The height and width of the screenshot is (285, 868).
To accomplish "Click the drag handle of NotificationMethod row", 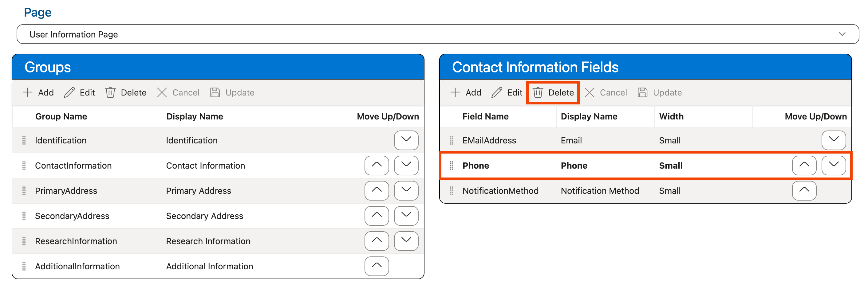I will pos(452,191).
